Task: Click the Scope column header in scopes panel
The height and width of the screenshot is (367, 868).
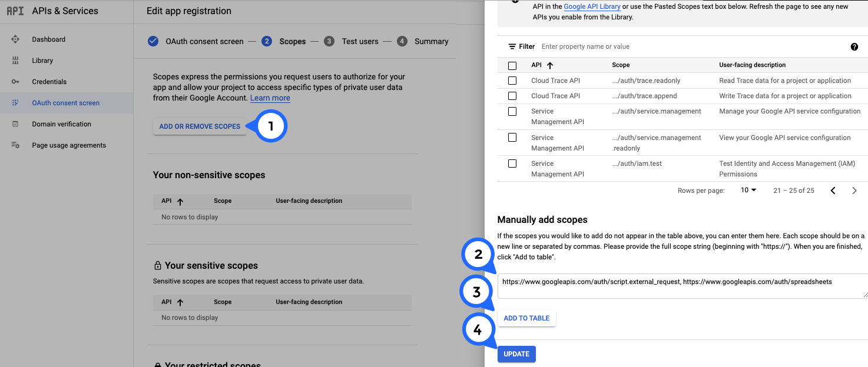Action: (x=621, y=65)
